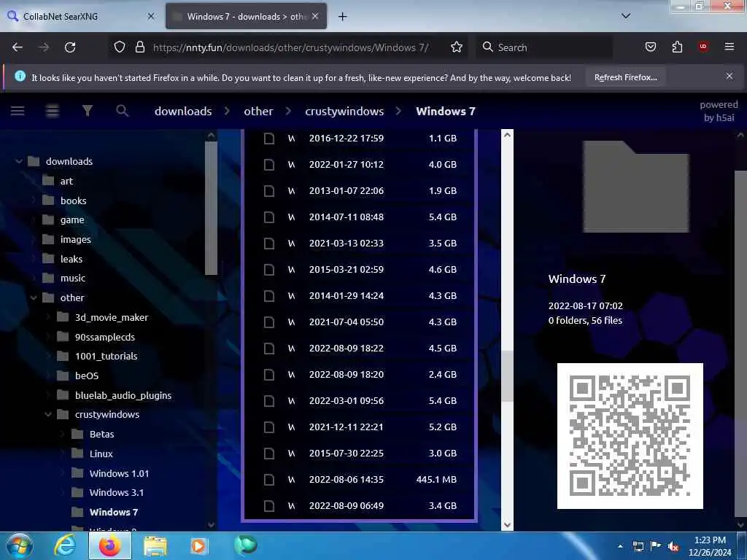Toggle the tree view icon in toolbar
This screenshot has height=560, width=747.
53,111
